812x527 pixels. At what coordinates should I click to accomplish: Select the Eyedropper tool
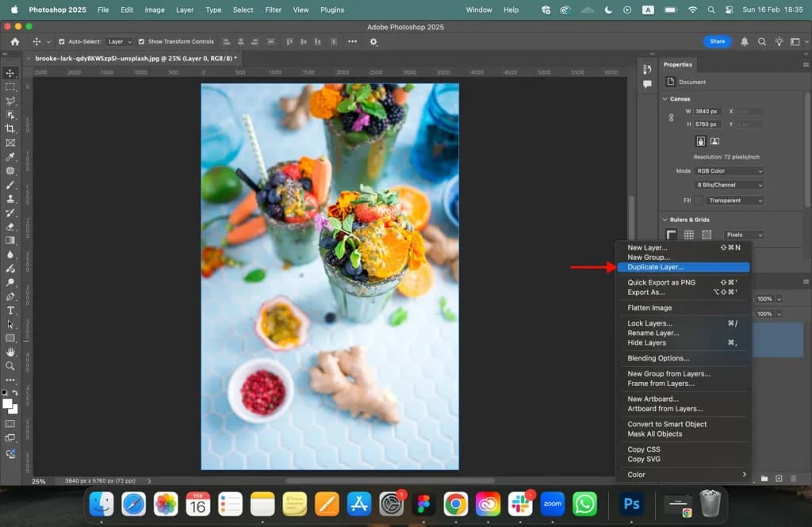(10, 157)
